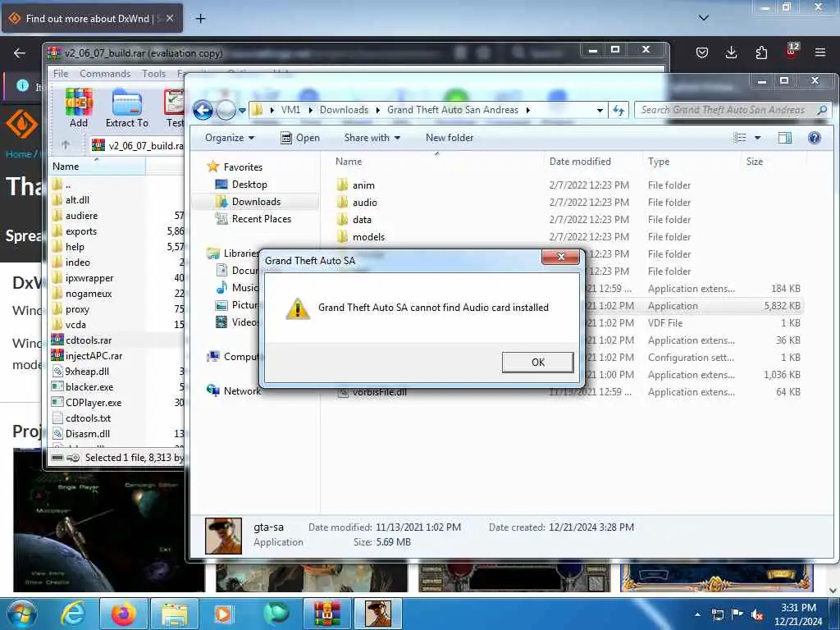Sort Explorer files by the Name column
840x630 pixels.
[348, 162]
